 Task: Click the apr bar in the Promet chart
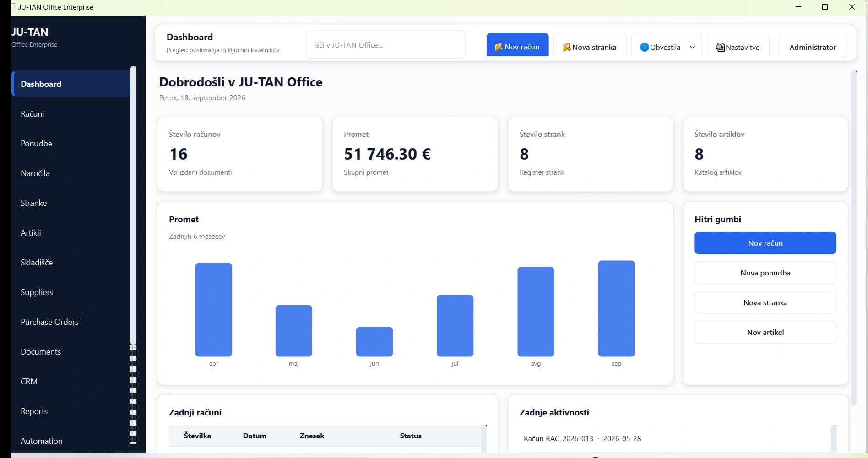point(213,310)
